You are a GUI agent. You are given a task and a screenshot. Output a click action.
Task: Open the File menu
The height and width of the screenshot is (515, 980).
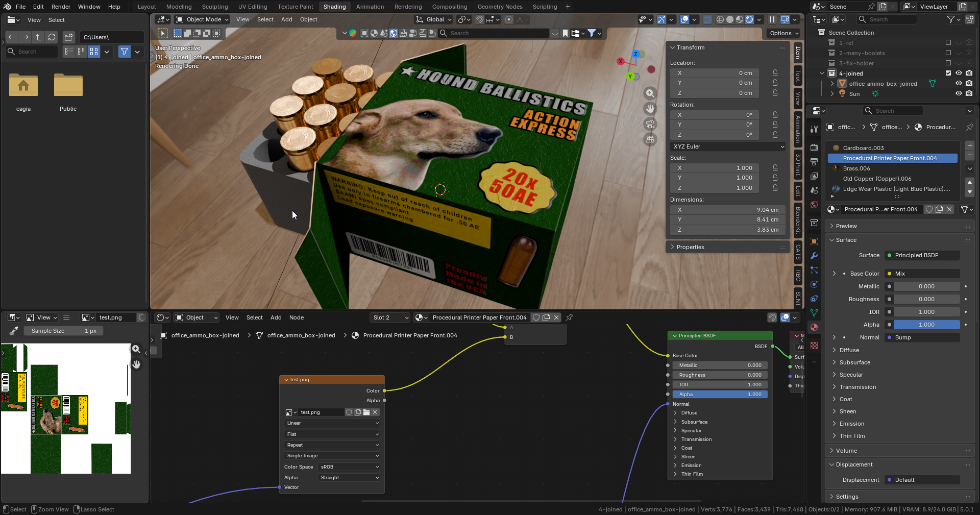click(20, 7)
